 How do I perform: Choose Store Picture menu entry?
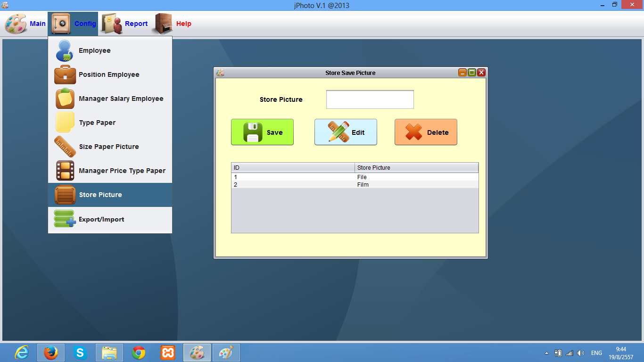(110, 195)
